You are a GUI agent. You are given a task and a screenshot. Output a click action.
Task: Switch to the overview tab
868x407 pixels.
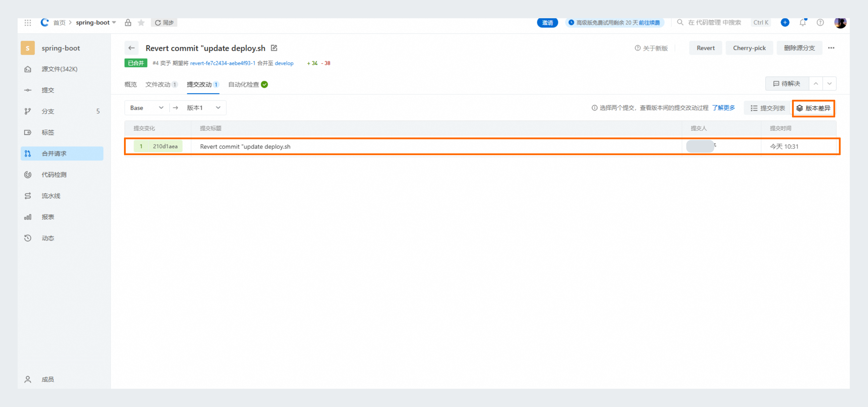[130, 84]
